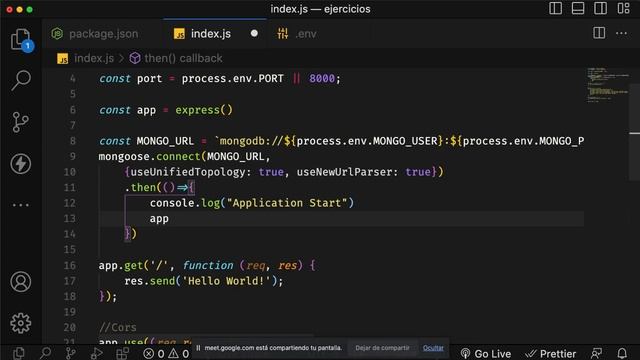Click the status bar copy files icon

tap(19, 353)
